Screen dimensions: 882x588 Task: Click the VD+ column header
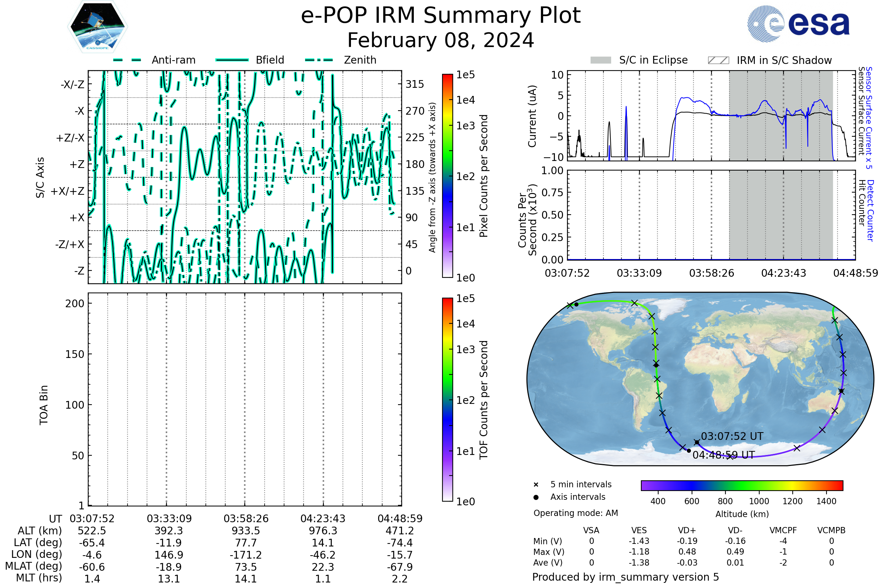687,531
